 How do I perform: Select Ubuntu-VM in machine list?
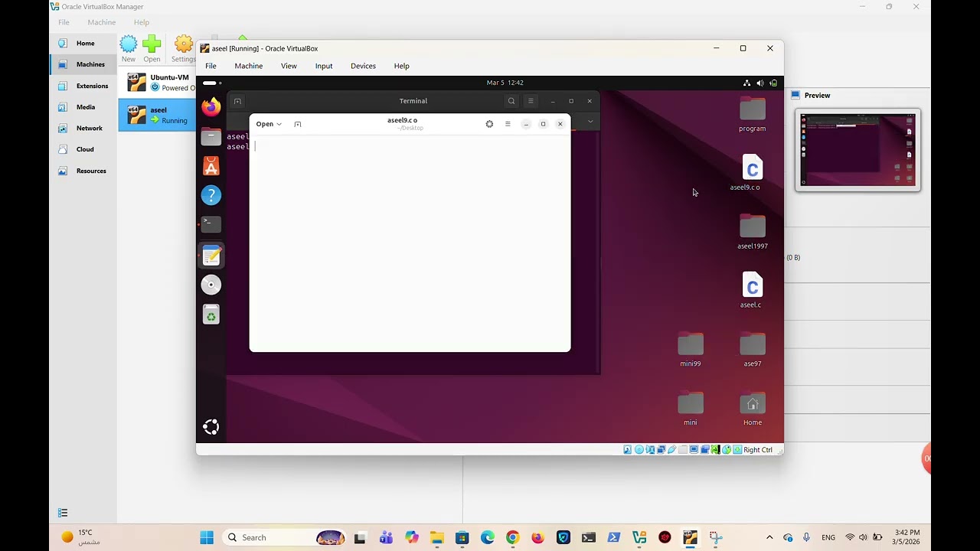158,83
